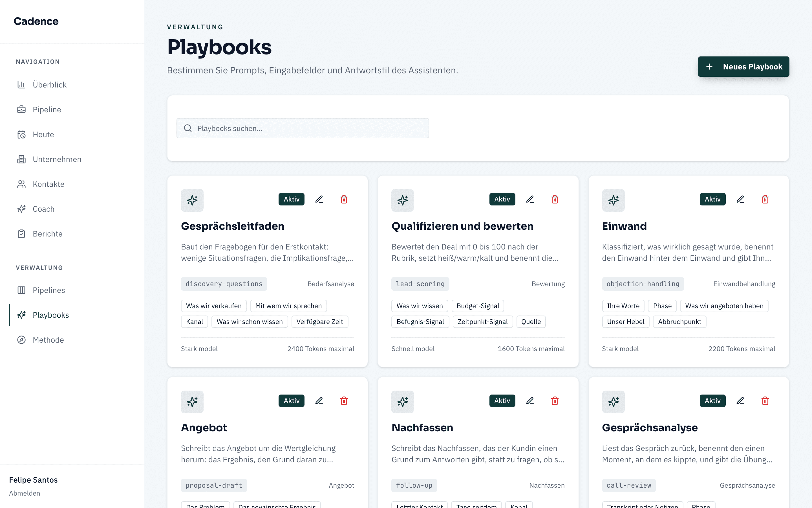Click the sparkle tile on Gesprächsleitfaden card
The height and width of the screenshot is (508, 812).
click(x=192, y=200)
